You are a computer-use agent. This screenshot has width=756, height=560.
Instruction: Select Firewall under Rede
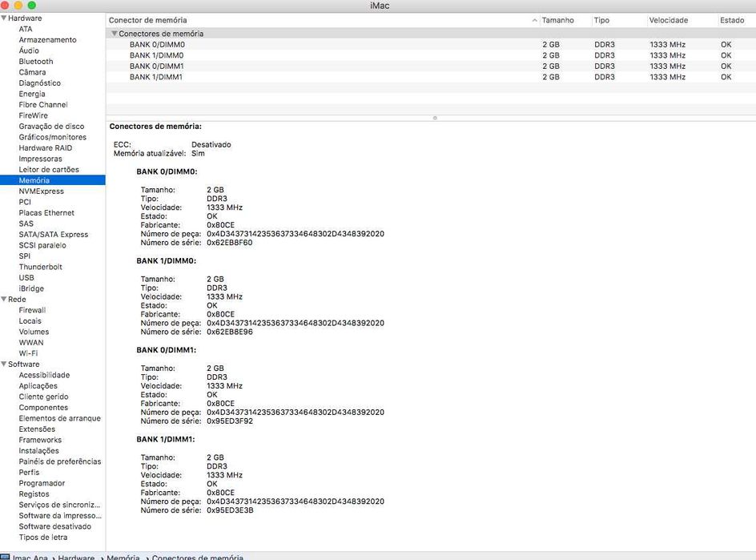pos(32,310)
